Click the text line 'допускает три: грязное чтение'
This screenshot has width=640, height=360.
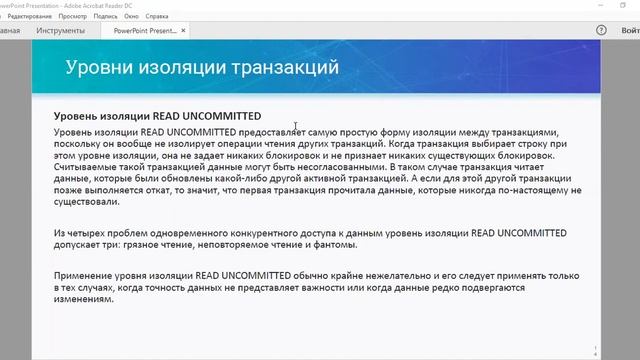tap(205, 245)
